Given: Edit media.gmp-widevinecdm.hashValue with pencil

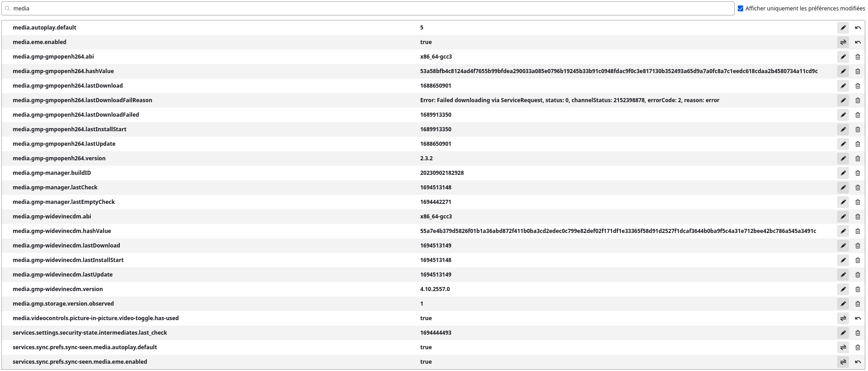Looking at the screenshot, I should point(843,231).
